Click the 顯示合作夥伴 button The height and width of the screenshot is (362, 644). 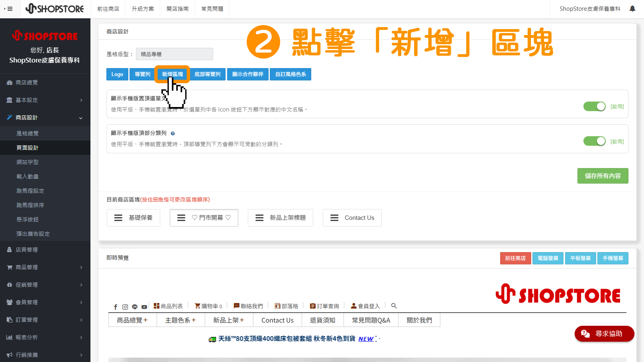(x=247, y=74)
